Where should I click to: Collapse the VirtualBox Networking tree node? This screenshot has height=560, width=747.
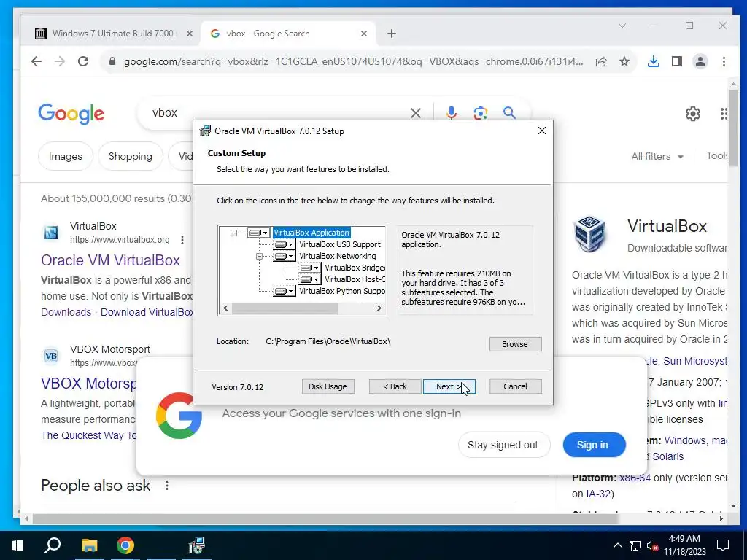click(x=259, y=256)
